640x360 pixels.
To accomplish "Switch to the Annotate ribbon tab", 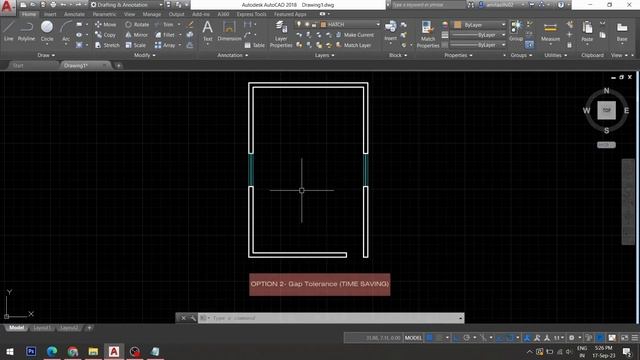I will (x=74, y=14).
